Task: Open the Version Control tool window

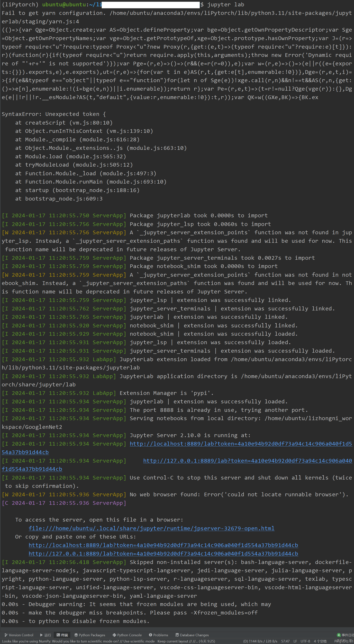Action: [x=19, y=635]
